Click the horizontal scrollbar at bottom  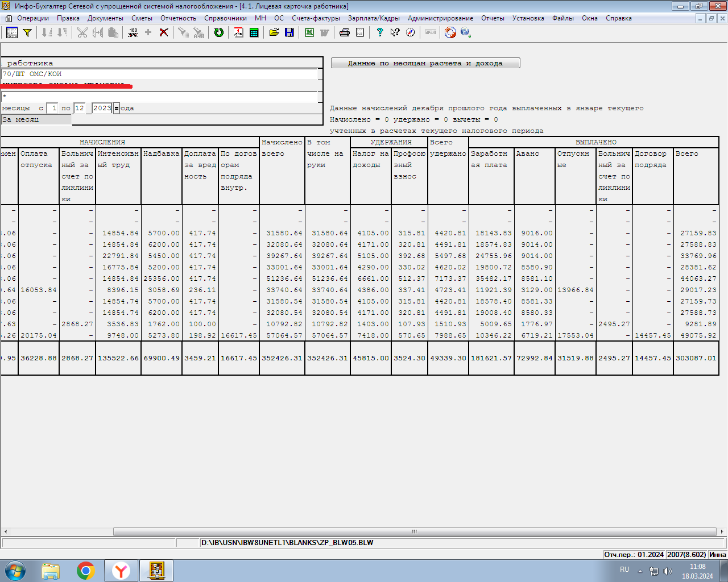414,532
